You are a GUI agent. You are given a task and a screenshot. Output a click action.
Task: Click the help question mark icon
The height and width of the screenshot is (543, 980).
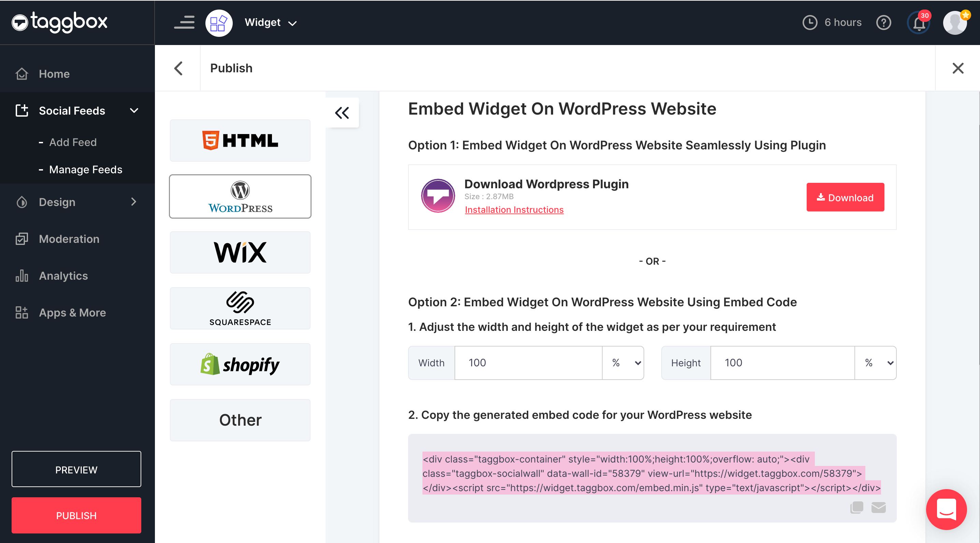click(x=884, y=22)
